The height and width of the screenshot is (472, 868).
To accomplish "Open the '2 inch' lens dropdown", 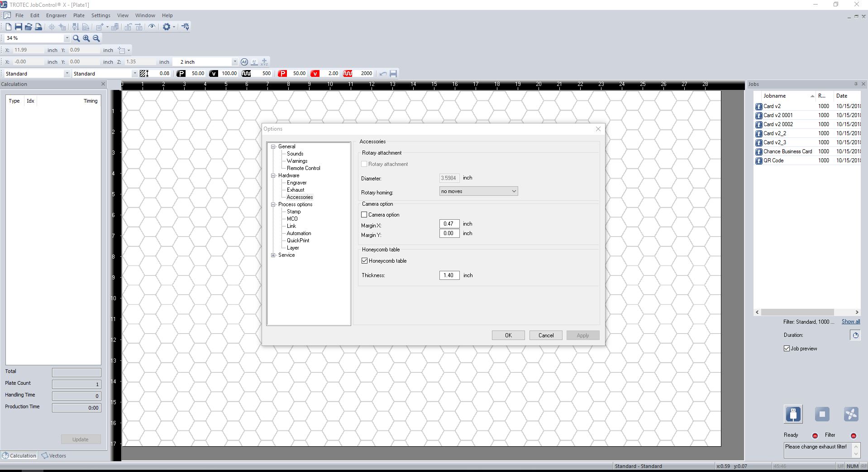I will 234,62.
